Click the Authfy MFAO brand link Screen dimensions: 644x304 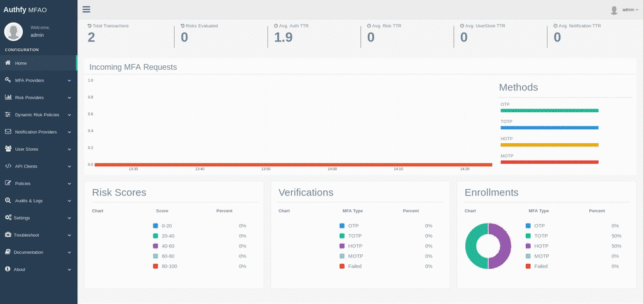pos(24,9)
